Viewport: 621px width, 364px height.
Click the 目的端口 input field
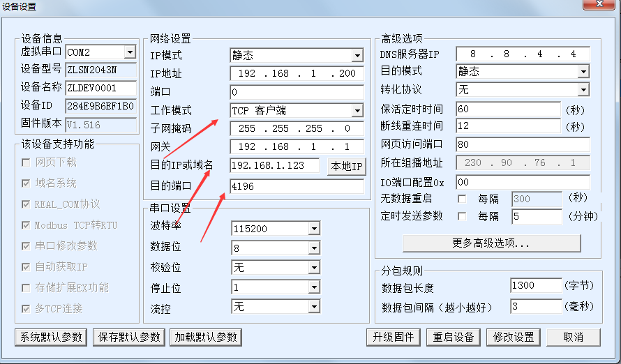[297, 187]
